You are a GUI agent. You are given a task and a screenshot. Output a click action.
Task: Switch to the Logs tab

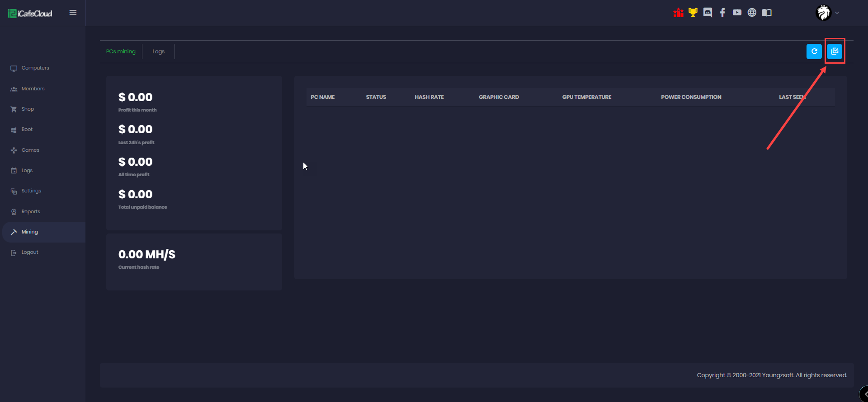pos(158,51)
